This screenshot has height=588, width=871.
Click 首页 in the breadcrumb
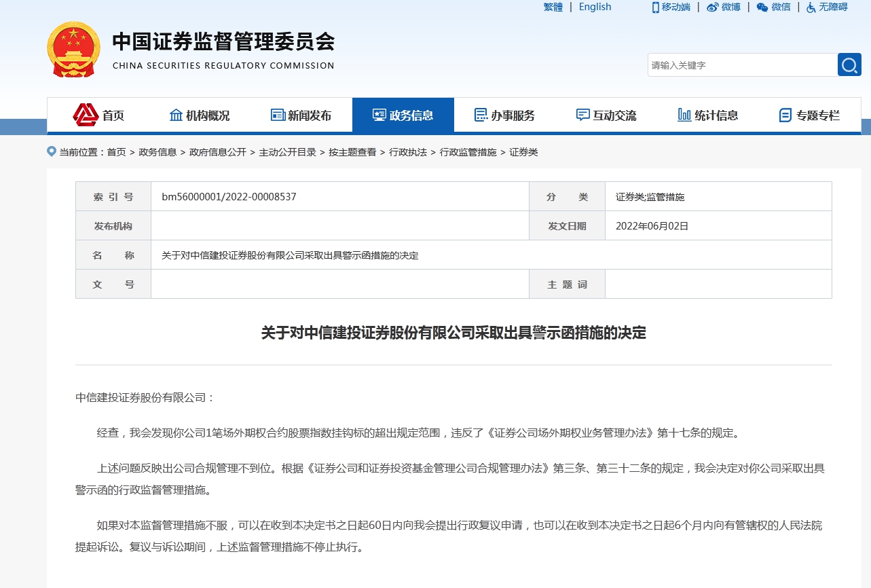117,152
